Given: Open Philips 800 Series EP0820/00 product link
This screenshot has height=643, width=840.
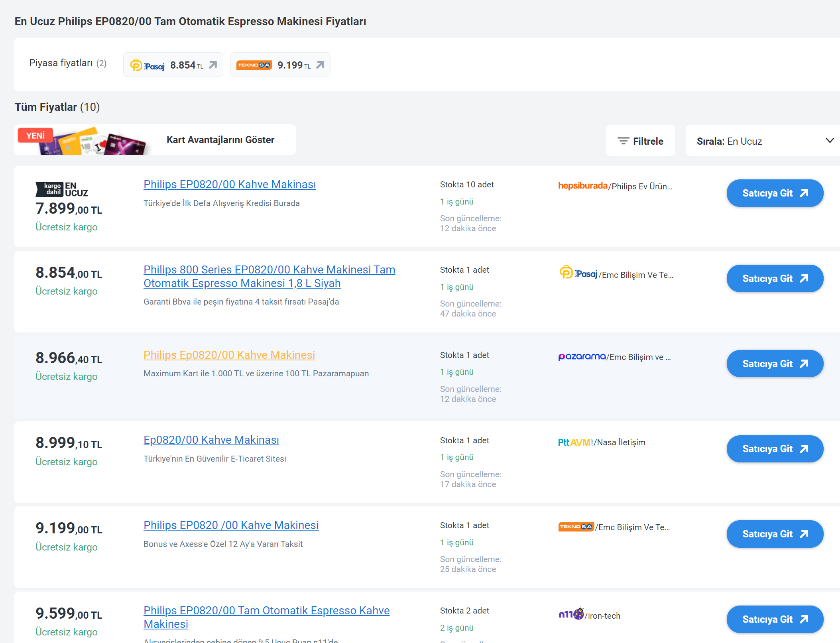Looking at the screenshot, I should [x=269, y=277].
